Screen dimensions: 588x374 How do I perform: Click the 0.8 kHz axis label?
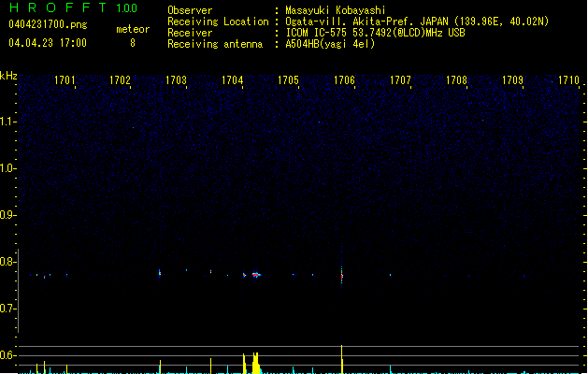click(x=7, y=262)
